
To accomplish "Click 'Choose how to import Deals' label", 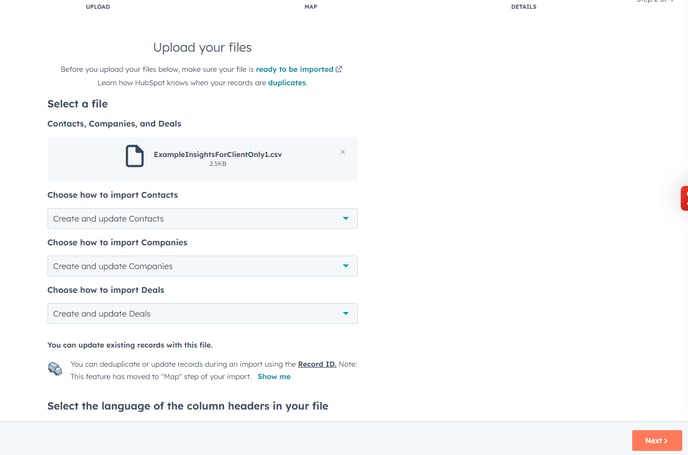I will tap(106, 290).
